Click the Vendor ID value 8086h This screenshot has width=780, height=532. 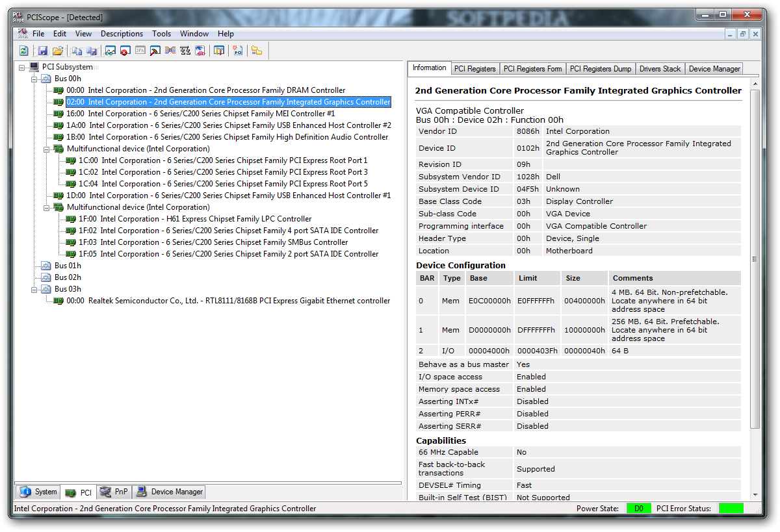[527, 131]
